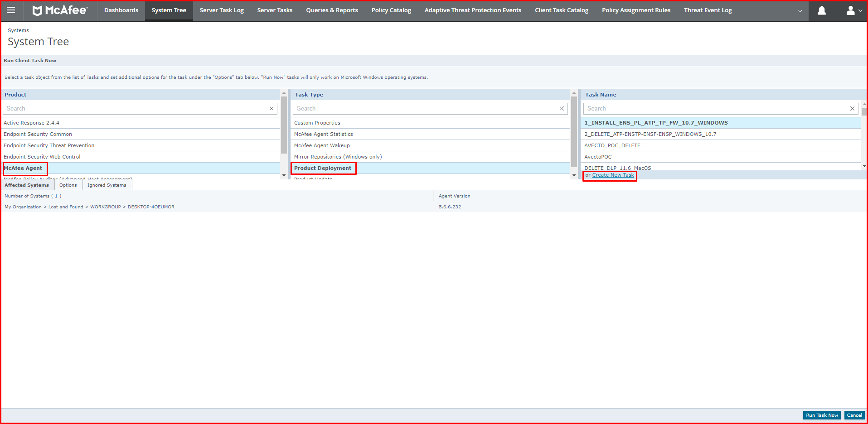Screen dimensions: 868x424
Task: Select Endpoint Security Web Control
Action: 141,157
